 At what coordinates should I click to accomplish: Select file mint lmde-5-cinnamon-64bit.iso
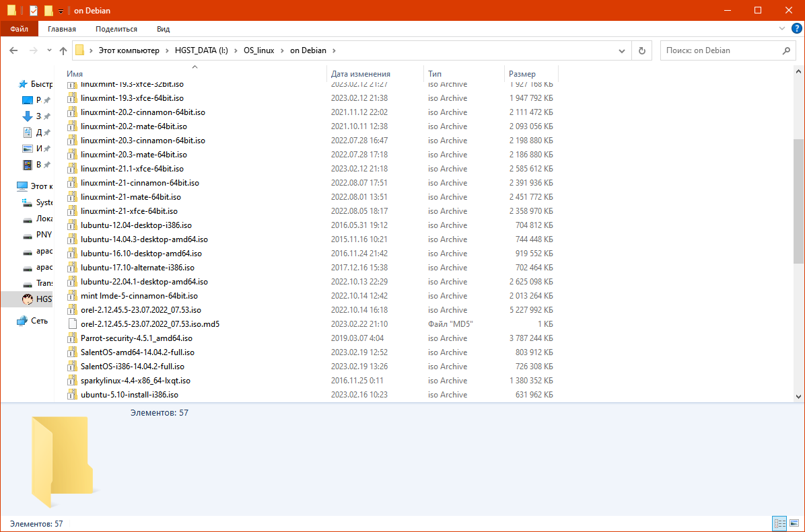pyautogui.click(x=139, y=296)
